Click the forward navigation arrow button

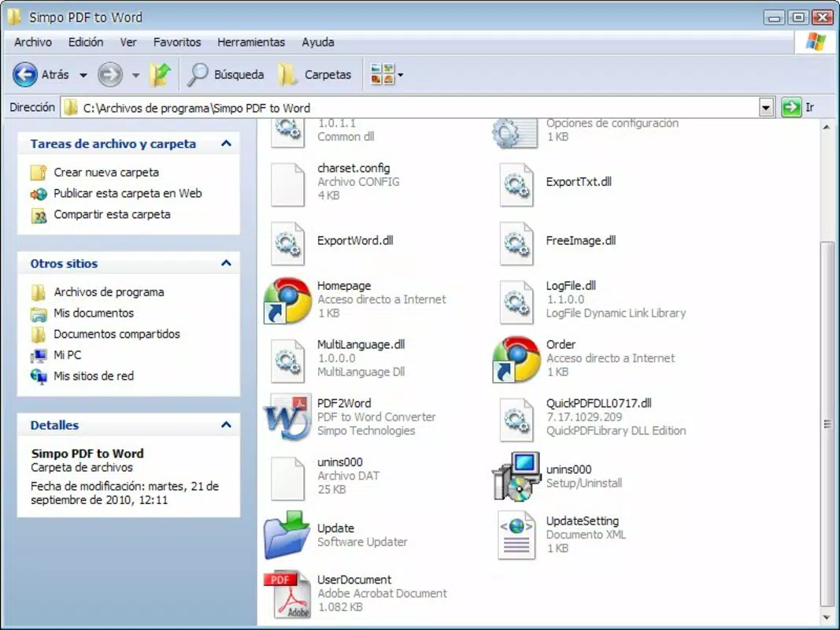[x=110, y=75]
